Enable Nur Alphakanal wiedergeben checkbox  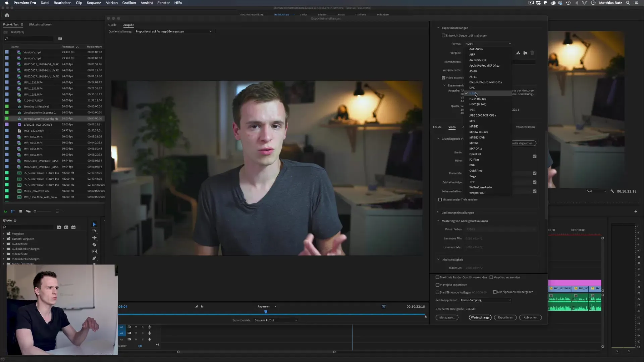tap(495, 292)
